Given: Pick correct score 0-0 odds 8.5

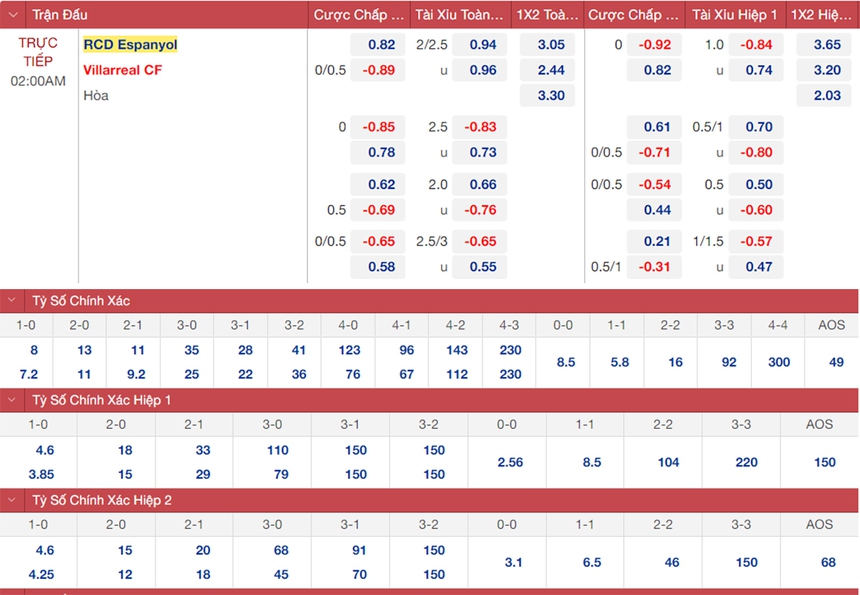Looking at the screenshot, I should [x=565, y=362].
